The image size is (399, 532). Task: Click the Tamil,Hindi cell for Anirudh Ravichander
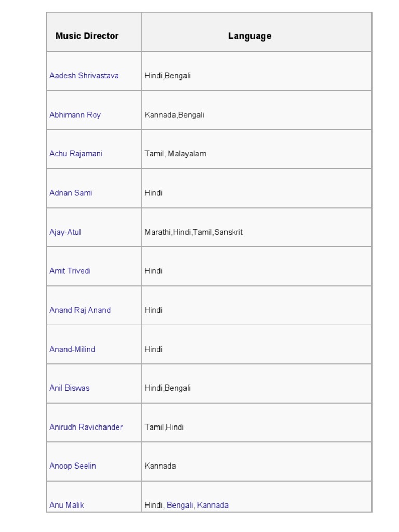coord(164,427)
